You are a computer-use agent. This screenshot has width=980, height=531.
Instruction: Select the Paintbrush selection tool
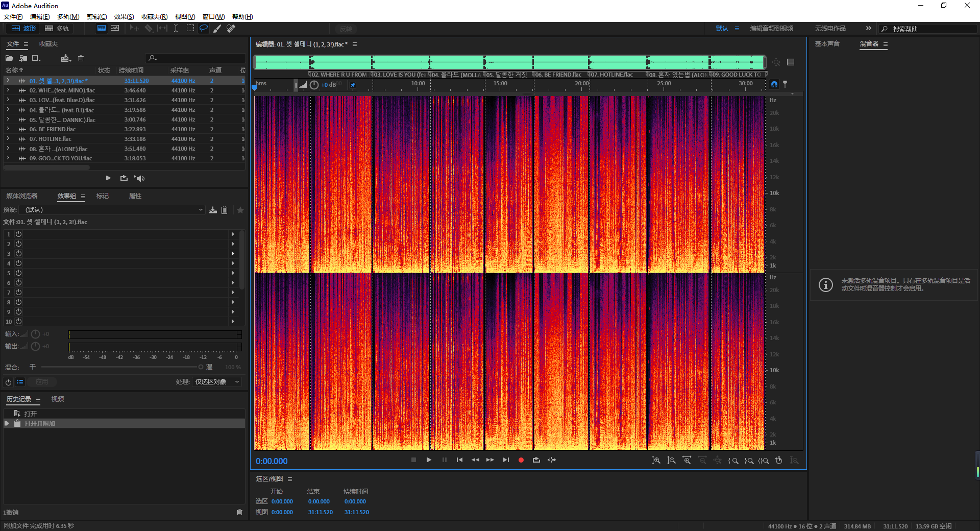[217, 29]
